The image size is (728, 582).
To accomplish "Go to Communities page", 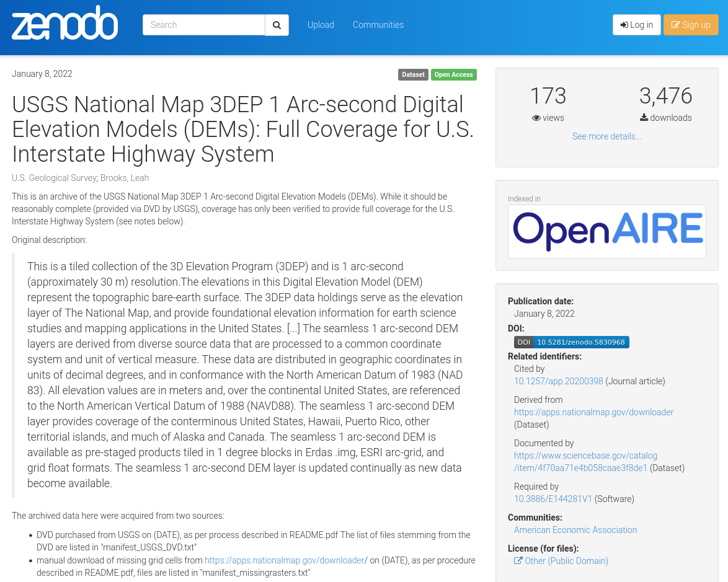I will tap(378, 25).
